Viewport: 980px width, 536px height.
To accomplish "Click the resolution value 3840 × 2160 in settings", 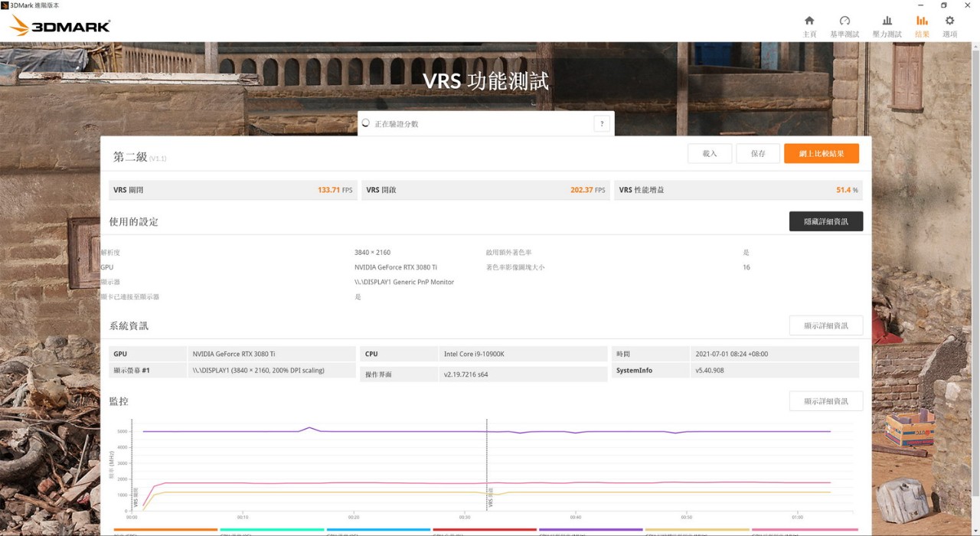I will pyautogui.click(x=372, y=253).
